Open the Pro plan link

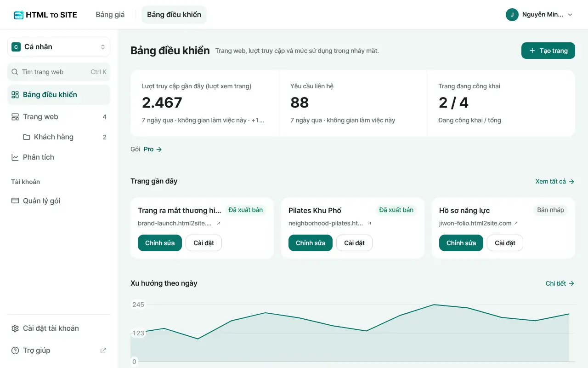point(153,149)
